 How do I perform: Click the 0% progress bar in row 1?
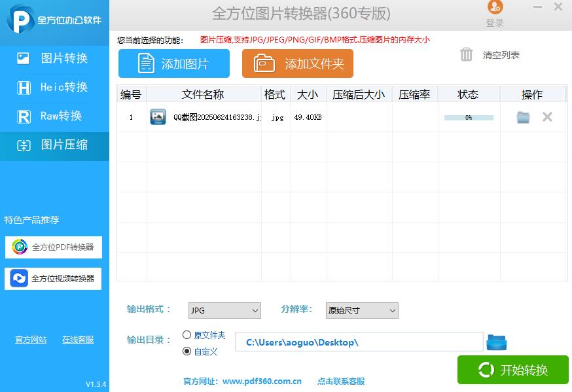tap(469, 117)
